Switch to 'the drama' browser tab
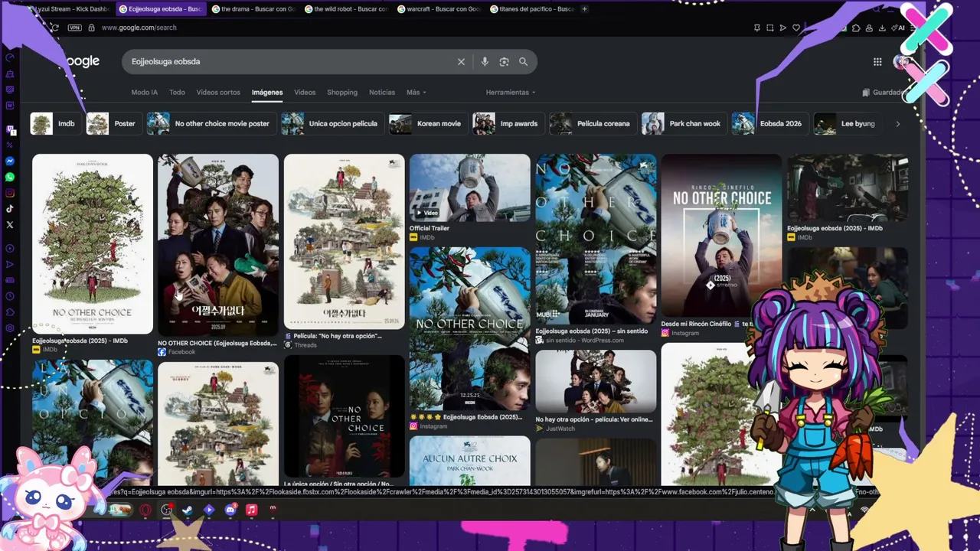This screenshot has width=980, height=551. point(253,9)
